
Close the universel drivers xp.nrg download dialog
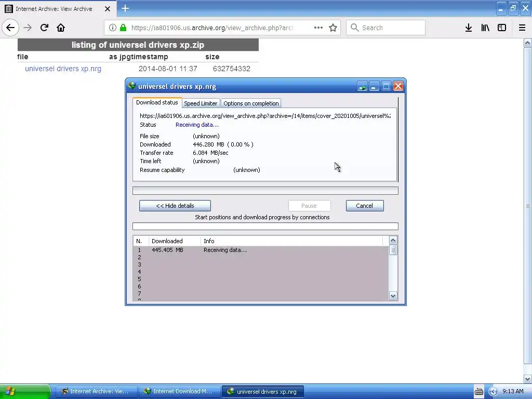click(x=398, y=86)
